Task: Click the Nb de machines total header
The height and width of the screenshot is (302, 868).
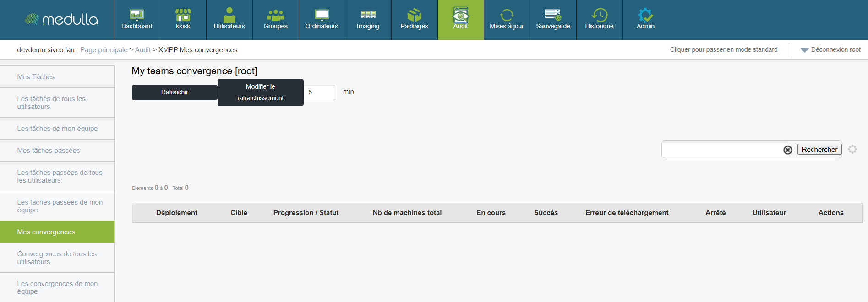Action: click(x=407, y=213)
